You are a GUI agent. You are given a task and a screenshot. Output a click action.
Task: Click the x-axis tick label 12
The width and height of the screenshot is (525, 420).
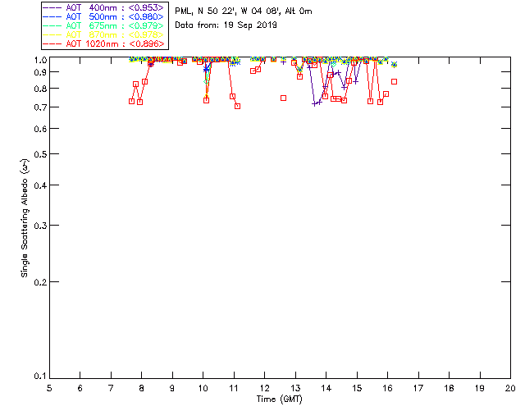coord(264,388)
